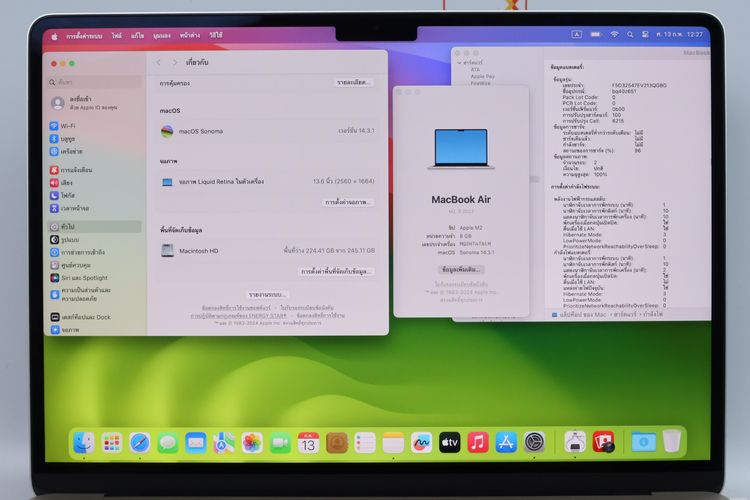
Task: Launch Photos from the Dock
Action: pos(252,443)
